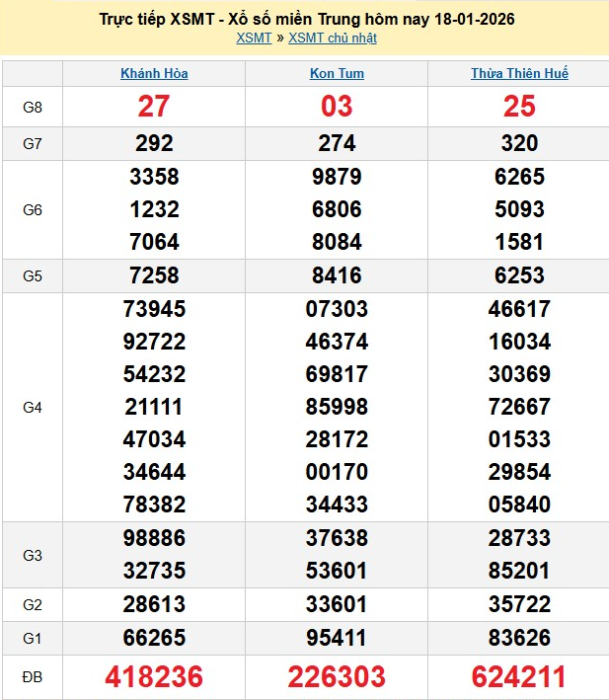This screenshot has height=700, width=609.
Task: Select Thừa Thiên Huế G8 number 25
Action: click(x=519, y=107)
